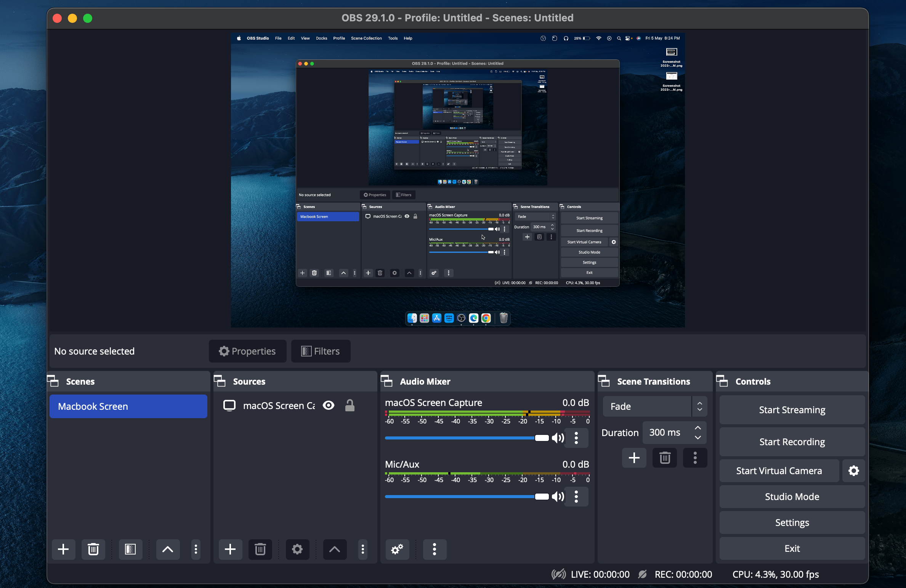Image resolution: width=906 pixels, height=588 pixels.
Task: Open OBS Settings button
Action: [792, 522]
